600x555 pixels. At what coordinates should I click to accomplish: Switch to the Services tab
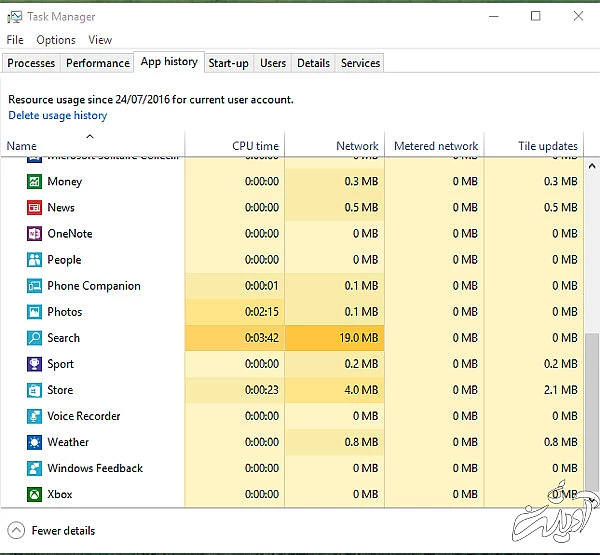coord(360,63)
